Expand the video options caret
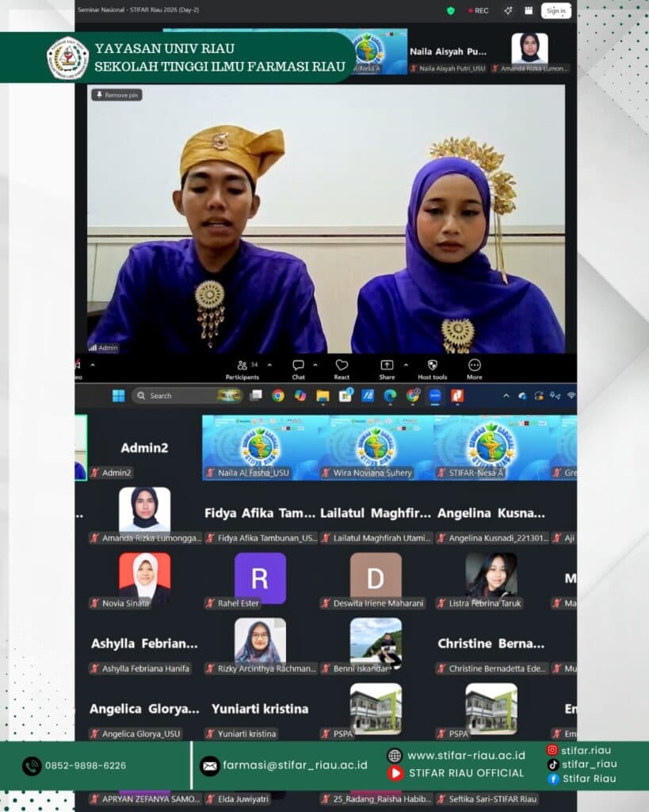 [93, 365]
